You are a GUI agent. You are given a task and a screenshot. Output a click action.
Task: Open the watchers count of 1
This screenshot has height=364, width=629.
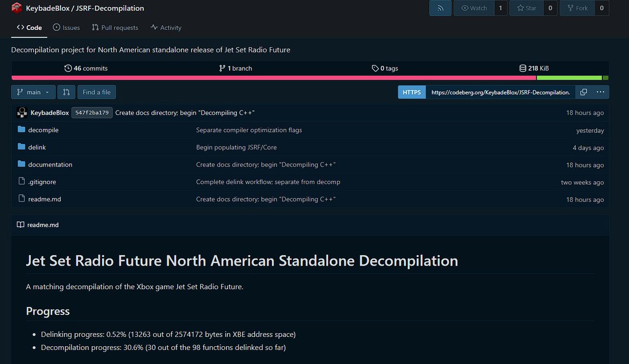coord(500,8)
